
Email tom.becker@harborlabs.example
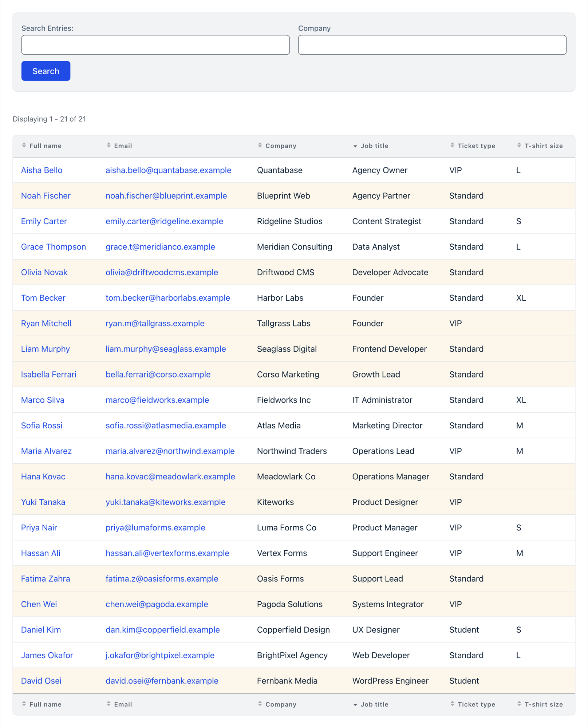(x=168, y=298)
